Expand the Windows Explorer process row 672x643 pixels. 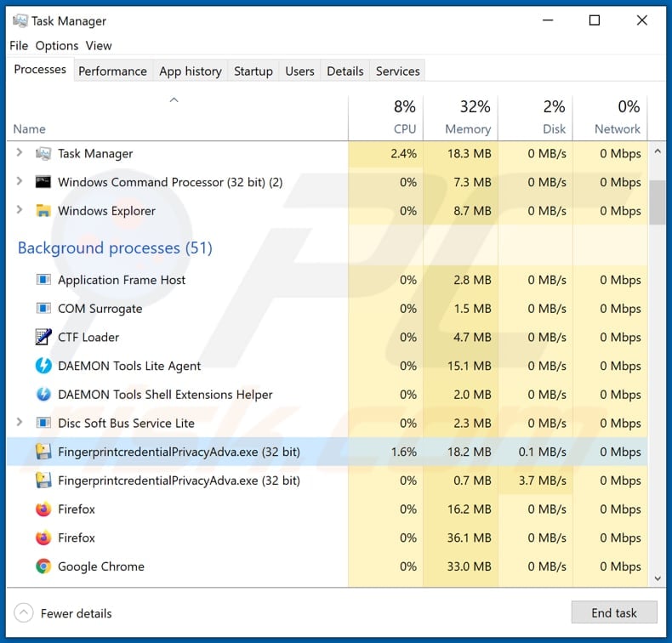(x=19, y=210)
